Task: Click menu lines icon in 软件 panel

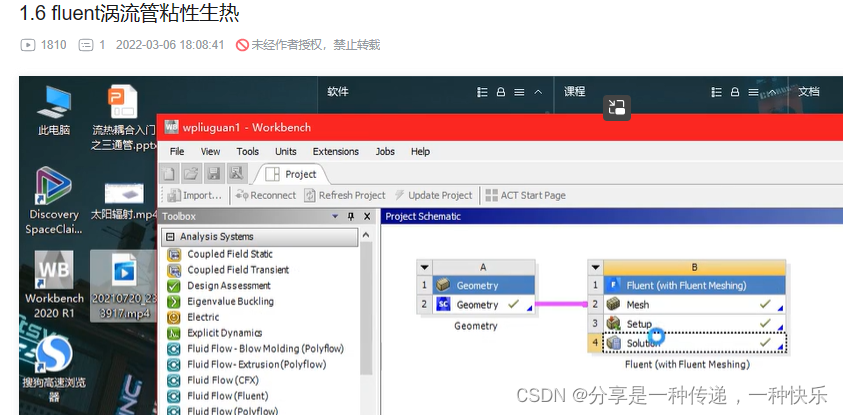Action: click(x=519, y=92)
